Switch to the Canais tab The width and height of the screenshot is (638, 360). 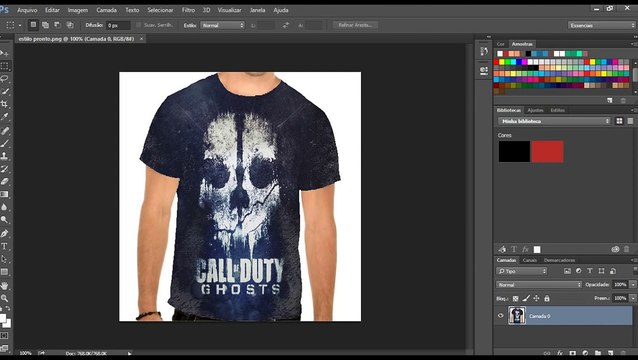click(530, 260)
